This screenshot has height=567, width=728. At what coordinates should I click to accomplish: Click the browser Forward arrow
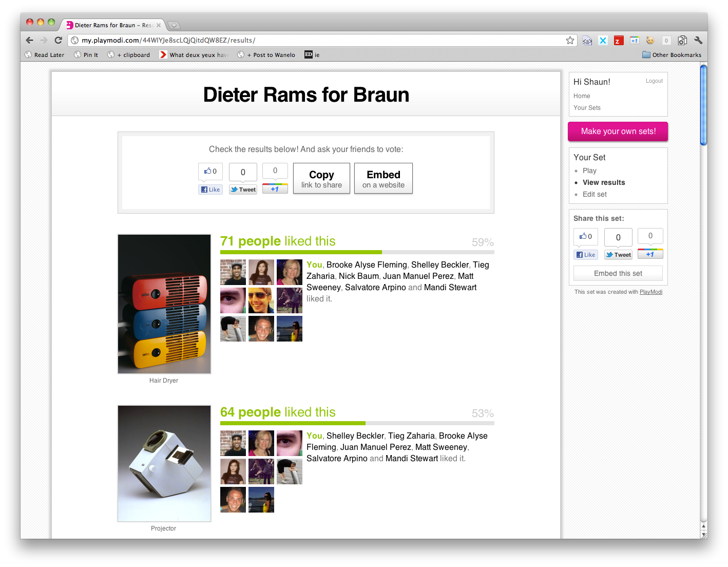[44, 40]
